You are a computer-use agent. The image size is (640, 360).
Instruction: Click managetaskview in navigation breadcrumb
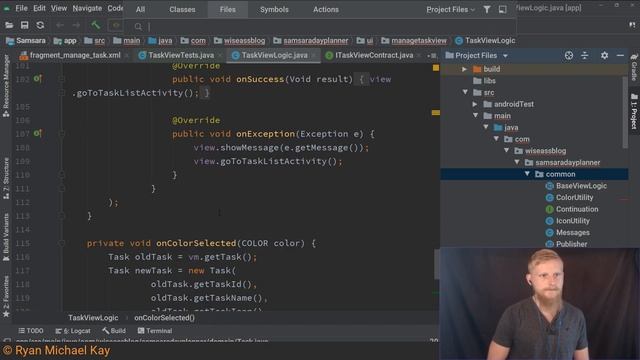point(419,41)
